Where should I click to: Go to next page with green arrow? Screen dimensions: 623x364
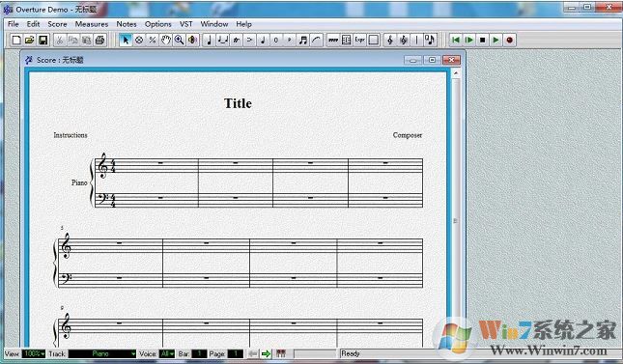(266, 353)
